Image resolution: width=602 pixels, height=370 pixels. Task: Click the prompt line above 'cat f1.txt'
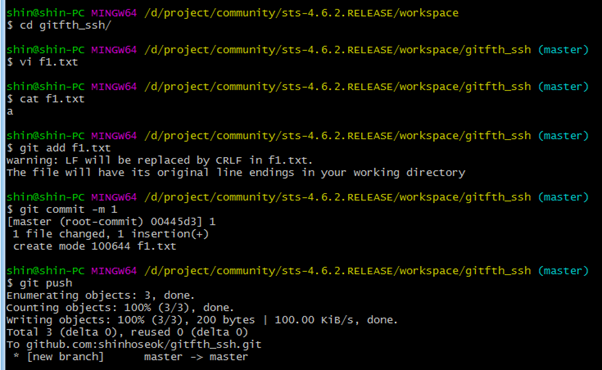coord(298,87)
